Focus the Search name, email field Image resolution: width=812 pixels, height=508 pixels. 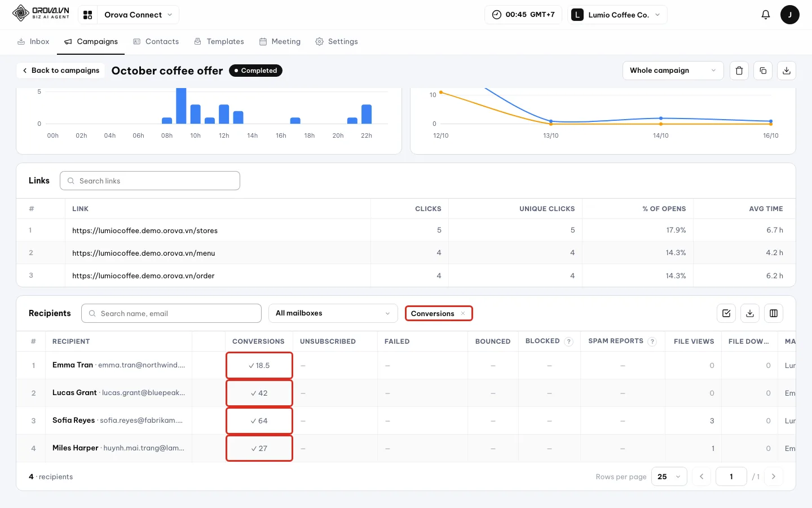click(171, 313)
